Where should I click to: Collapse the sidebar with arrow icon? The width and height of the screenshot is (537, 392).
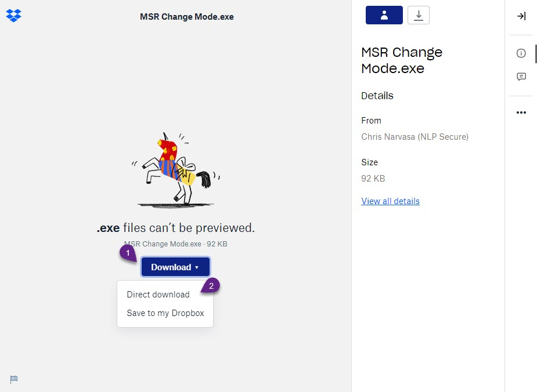[x=521, y=16]
